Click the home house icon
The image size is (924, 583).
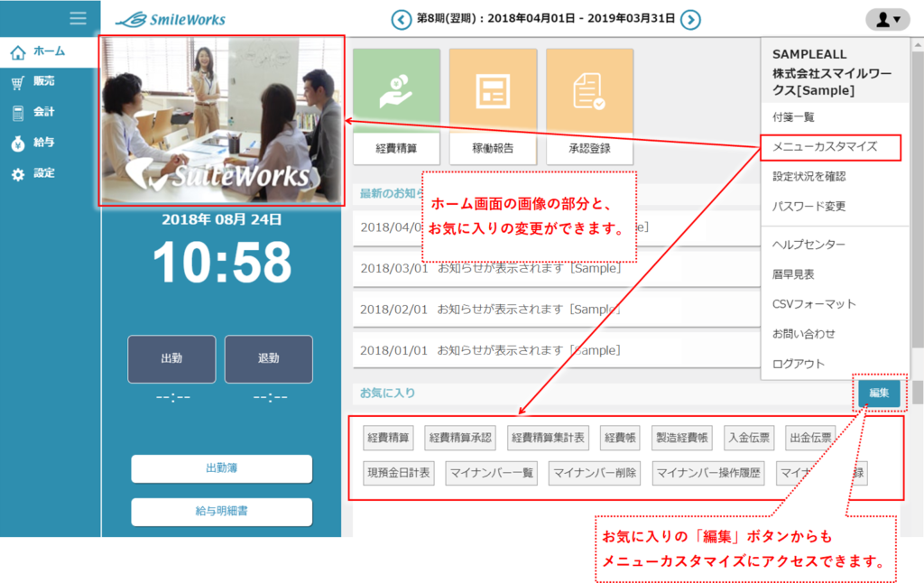pos(18,52)
